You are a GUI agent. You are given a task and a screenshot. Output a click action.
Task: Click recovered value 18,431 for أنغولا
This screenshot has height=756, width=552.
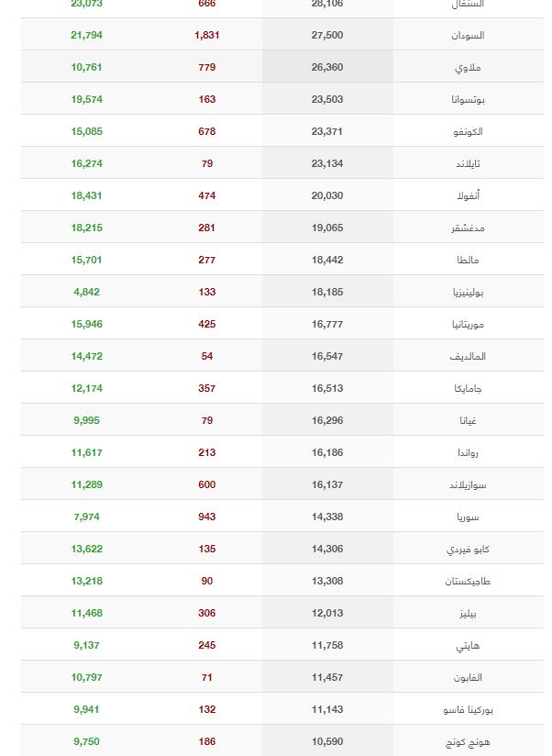click(x=87, y=195)
